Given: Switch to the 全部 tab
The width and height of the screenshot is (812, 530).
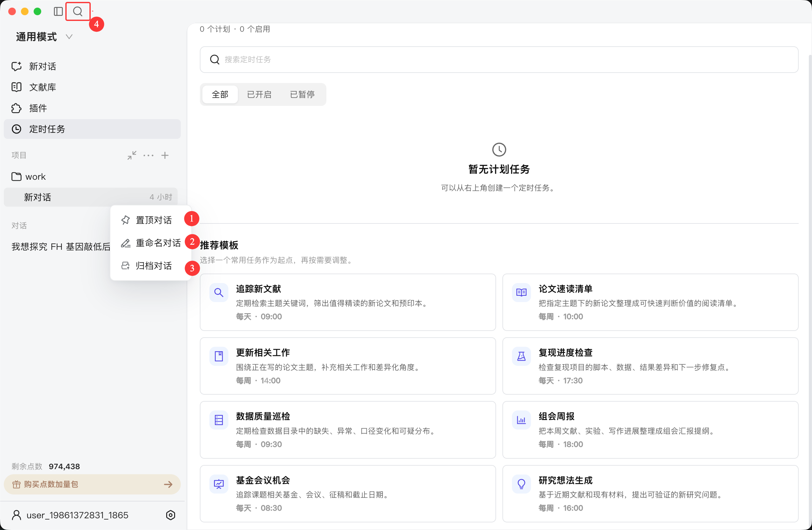Looking at the screenshot, I should click(x=220, y=94).
